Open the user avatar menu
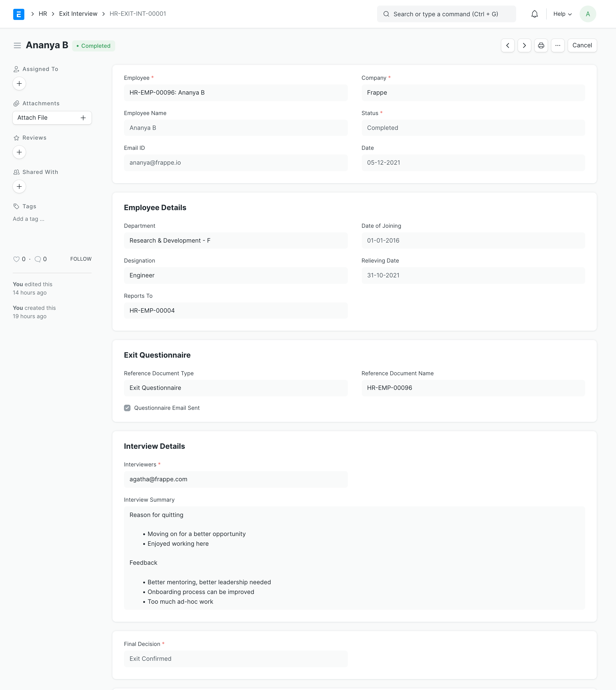 click(x=587, y=14)
